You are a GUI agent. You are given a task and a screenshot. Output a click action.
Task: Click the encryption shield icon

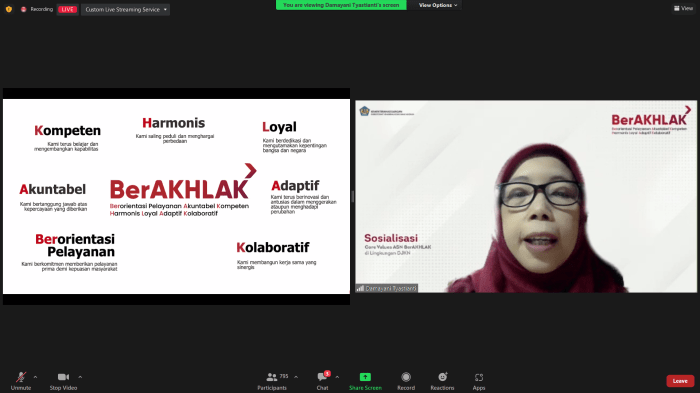pos(8,9)
